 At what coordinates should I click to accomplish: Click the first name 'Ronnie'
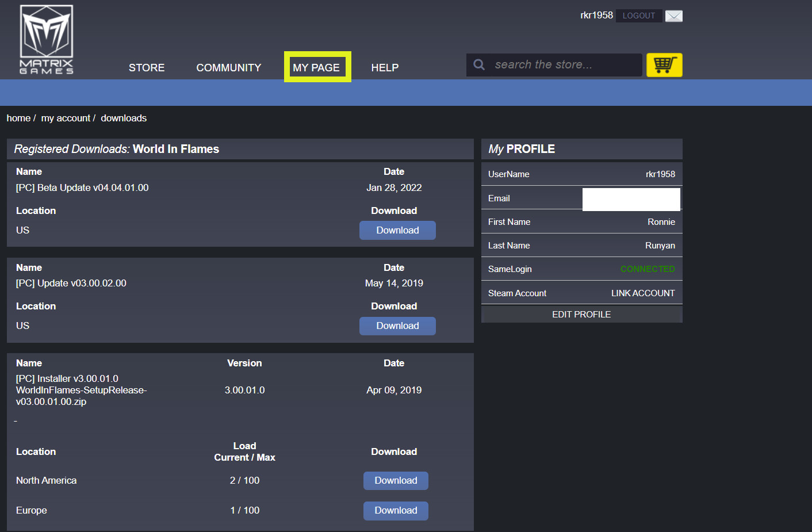661,222
